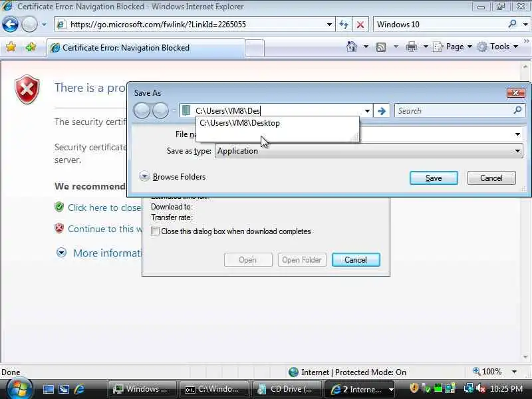Image resolution: width=532 pixels, height=399 pixels.
Task: Click the Open Folder button
Action: [x=302, y=260]
